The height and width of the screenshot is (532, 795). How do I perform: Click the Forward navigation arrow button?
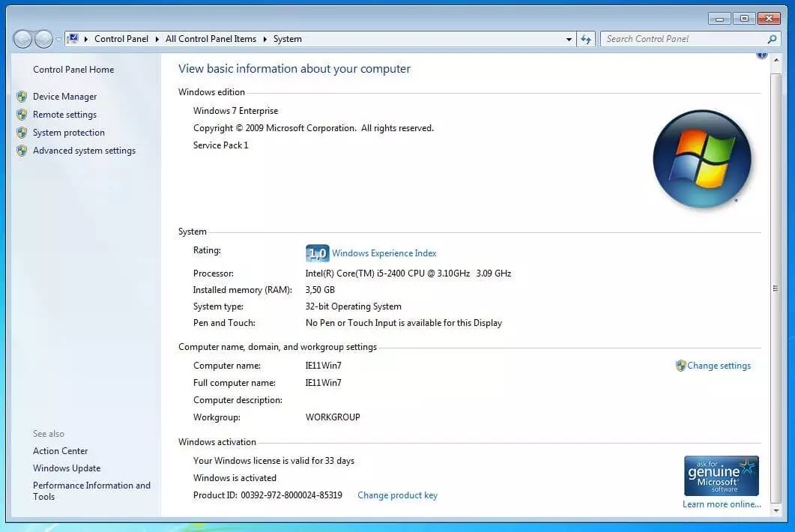(44, 39)
